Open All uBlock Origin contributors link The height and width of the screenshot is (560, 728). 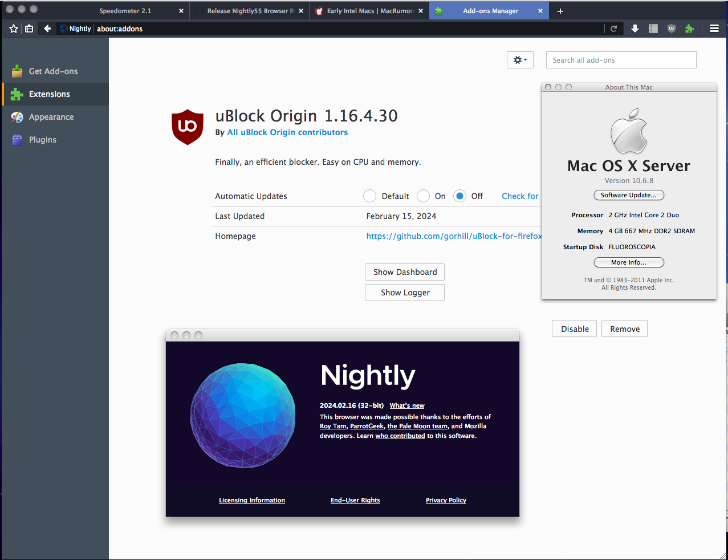click(x=287, y=132)
